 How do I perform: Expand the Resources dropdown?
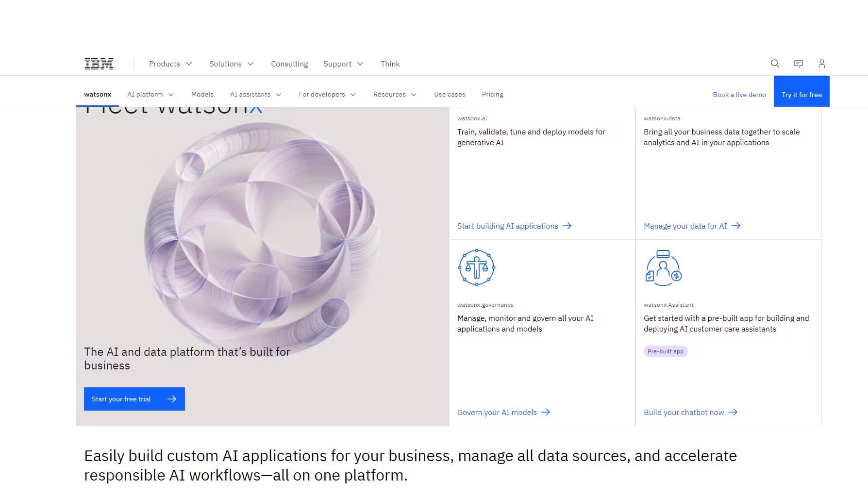[395, 94]
